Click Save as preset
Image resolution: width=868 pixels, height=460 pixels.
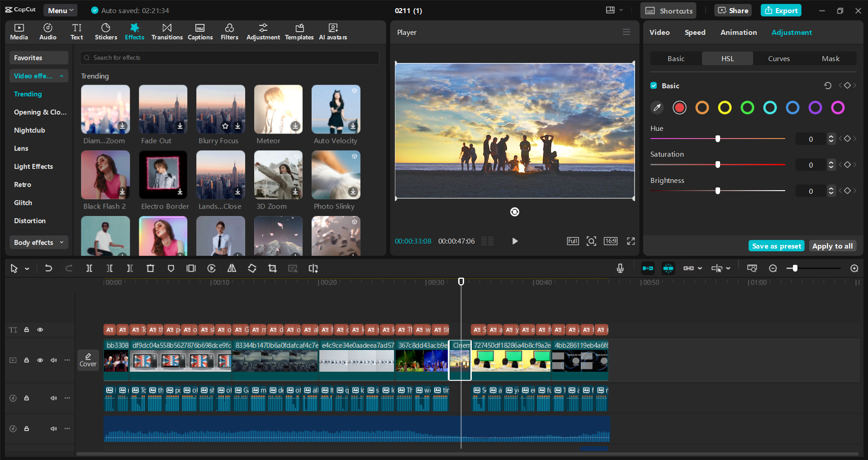coord(776,246)
